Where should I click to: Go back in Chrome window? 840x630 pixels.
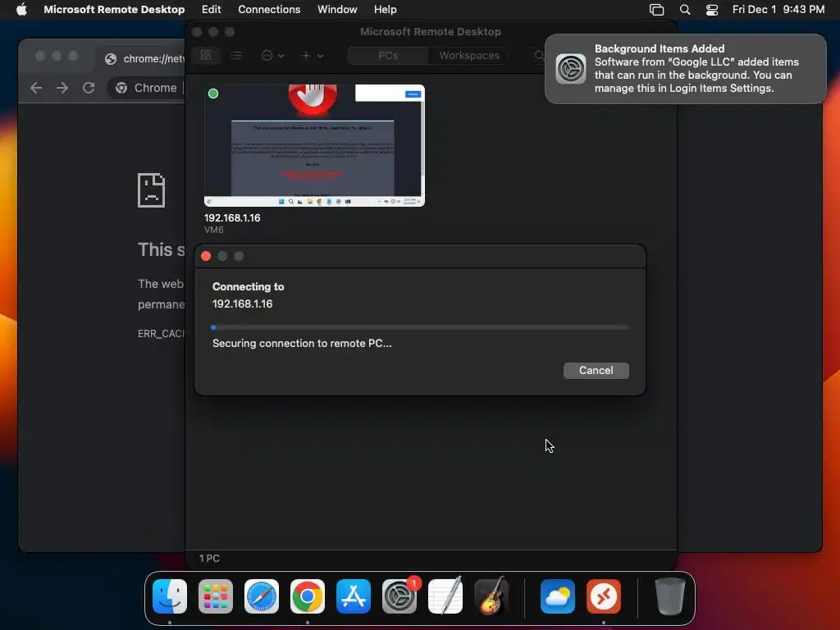click(x=36, y=88)
